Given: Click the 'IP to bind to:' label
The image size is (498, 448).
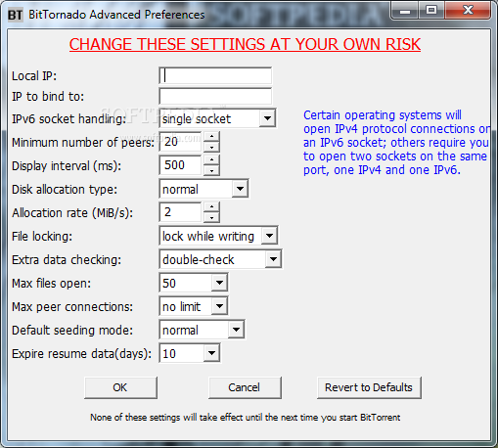Looking at the screenshot, I should pyautogui.click(x=48, y=97).
